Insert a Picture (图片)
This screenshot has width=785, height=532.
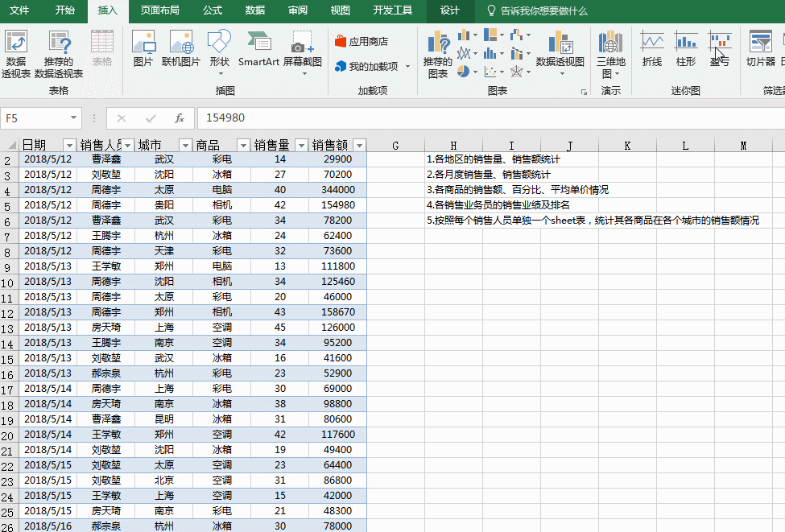[143, 48]
